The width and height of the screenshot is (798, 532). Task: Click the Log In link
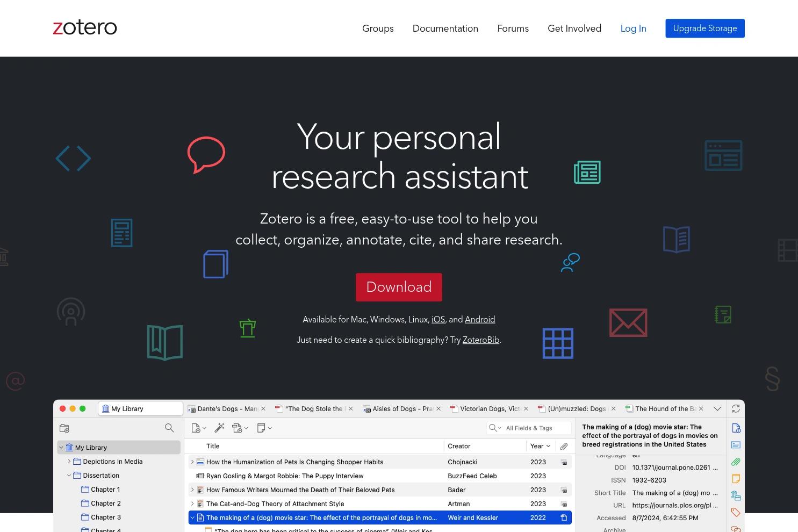click(x=634, y=28)
